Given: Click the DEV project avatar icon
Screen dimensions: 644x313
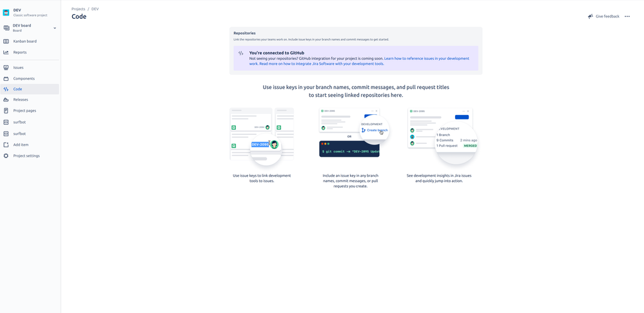Looking at the screenshot, I should pyautogui.click(x=6, y=12).
